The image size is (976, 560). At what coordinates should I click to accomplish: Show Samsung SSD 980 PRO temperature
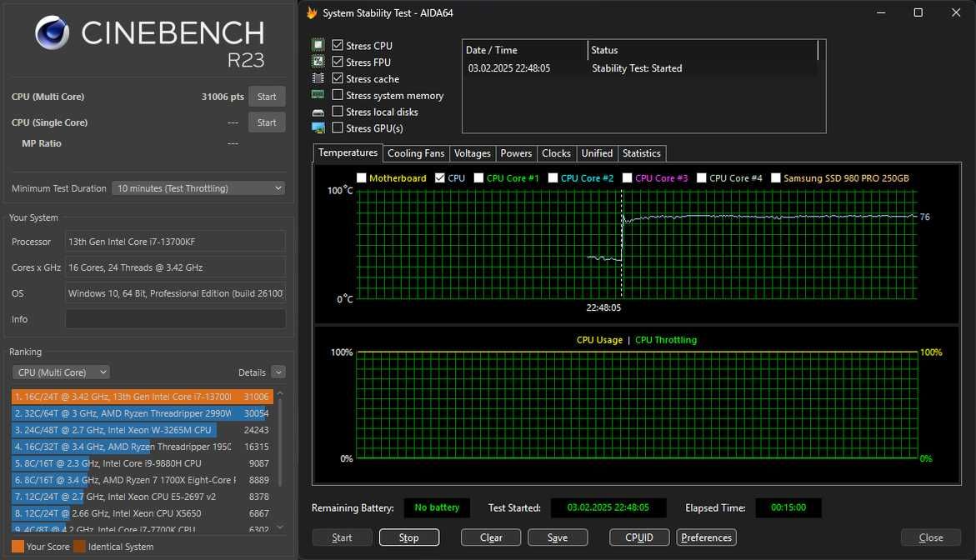click(x=776, y=178)
